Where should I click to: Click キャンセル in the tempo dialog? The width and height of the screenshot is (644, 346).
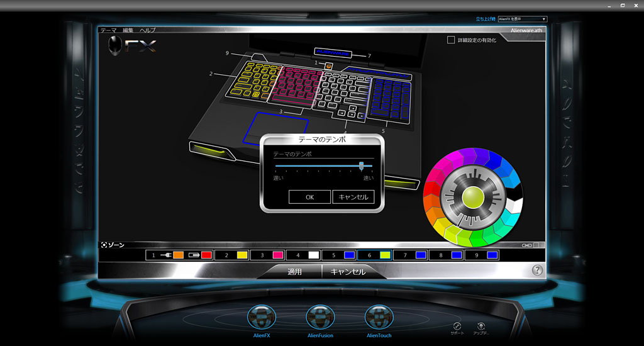pyautogui.click(x=353, y=197)
